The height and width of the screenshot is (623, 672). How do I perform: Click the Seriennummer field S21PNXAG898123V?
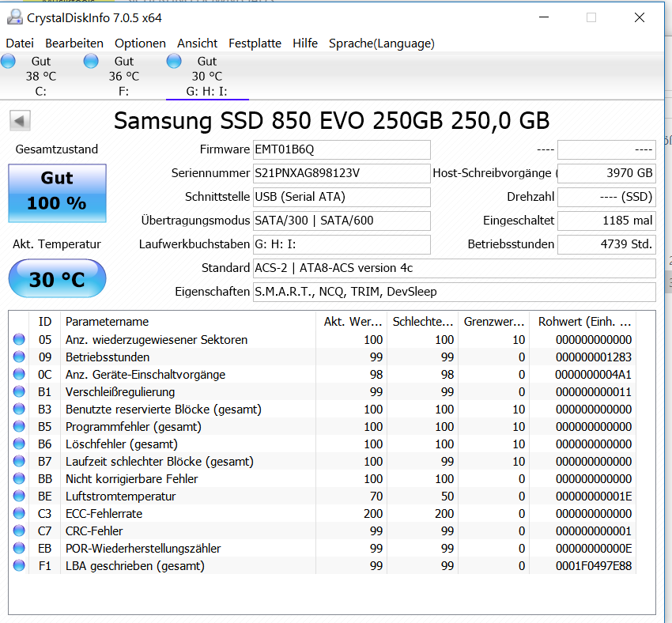[342, 173]
